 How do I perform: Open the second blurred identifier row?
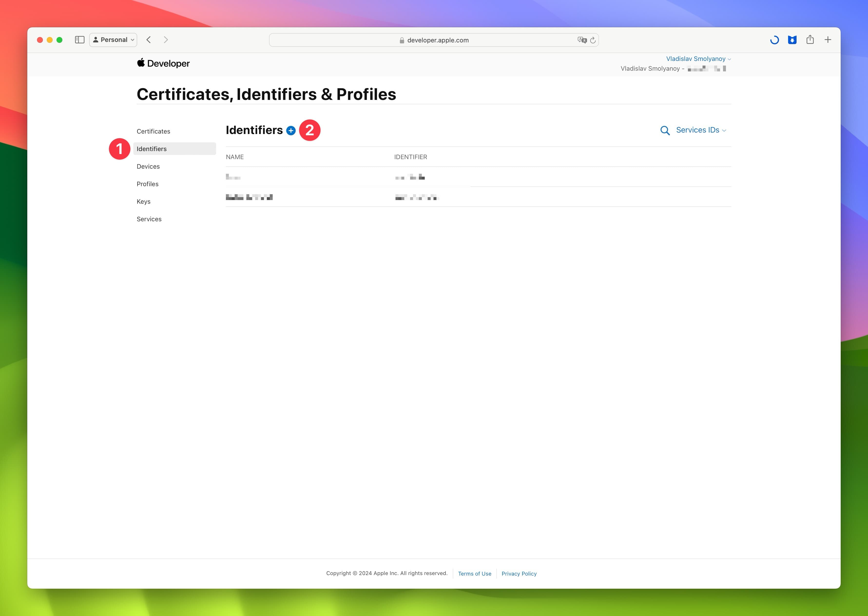coord(478,197)
